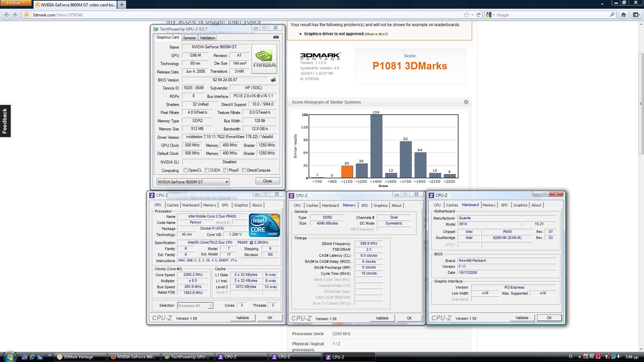The height and width of the screenshot is (362, 644).
Task: Click the Google search input field
Action: (x=551, y=15)
